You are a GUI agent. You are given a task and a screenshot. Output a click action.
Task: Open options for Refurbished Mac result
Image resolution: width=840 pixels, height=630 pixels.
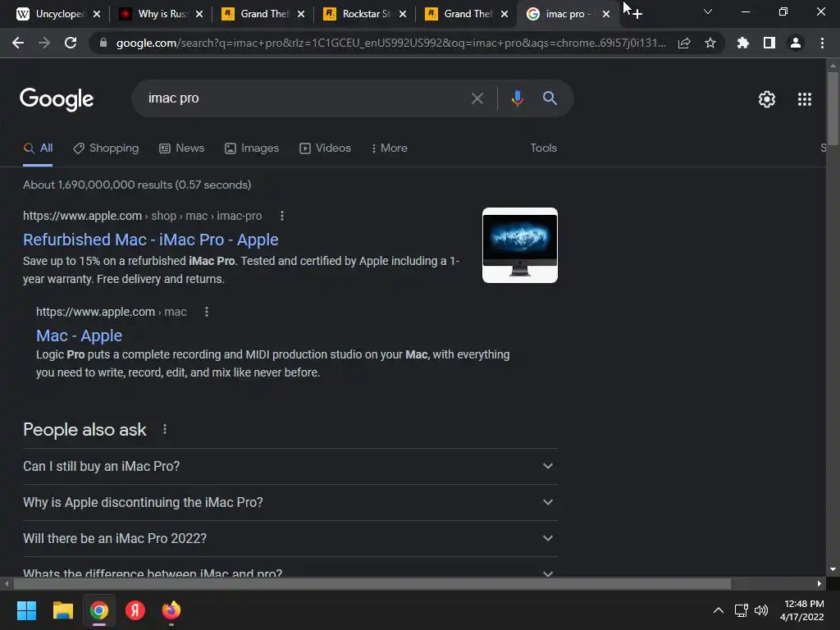pyautogui.click(x=282, y=216)
